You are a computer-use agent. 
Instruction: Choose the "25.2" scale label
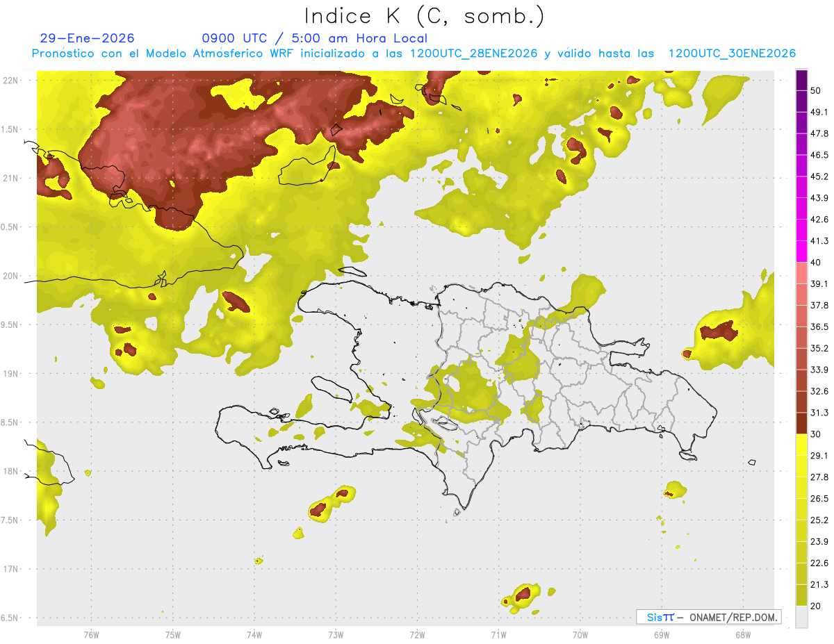coord(819,520)
